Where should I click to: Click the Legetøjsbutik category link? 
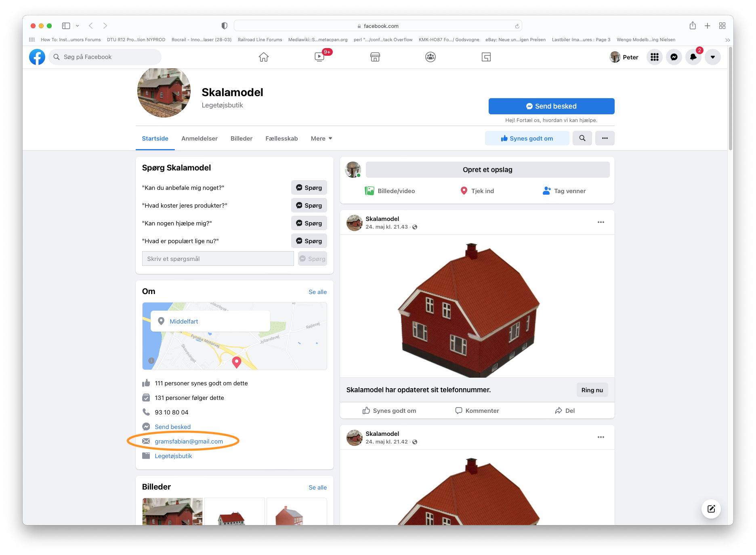click(173, 456)
